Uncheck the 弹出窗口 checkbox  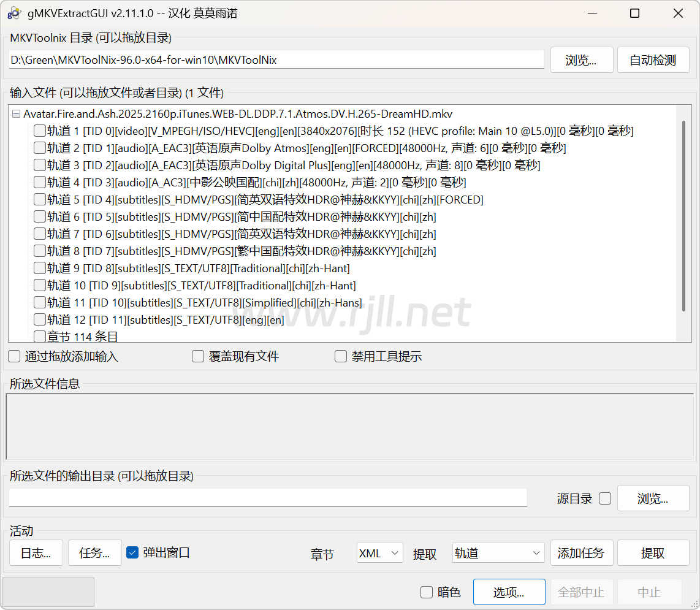(132, 552)
